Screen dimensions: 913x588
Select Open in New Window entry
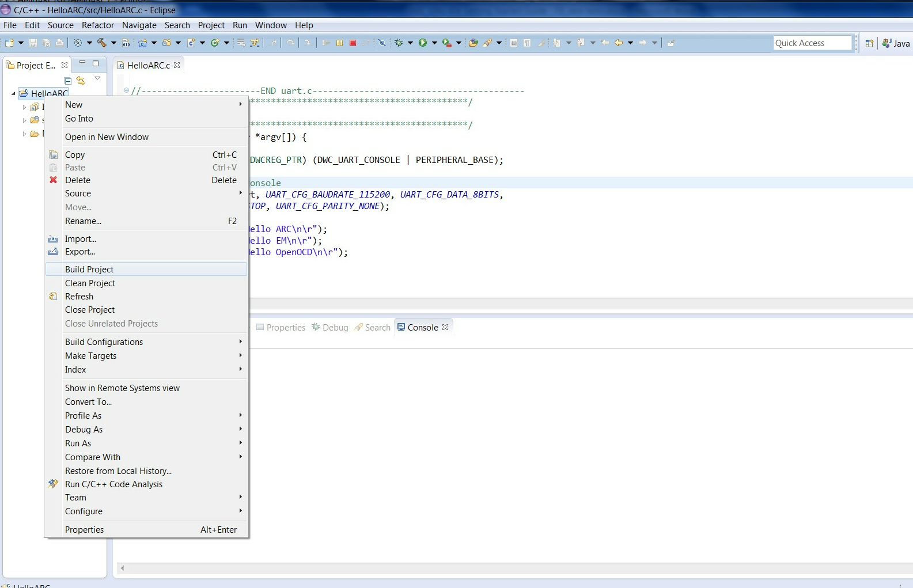pos(146,136)
